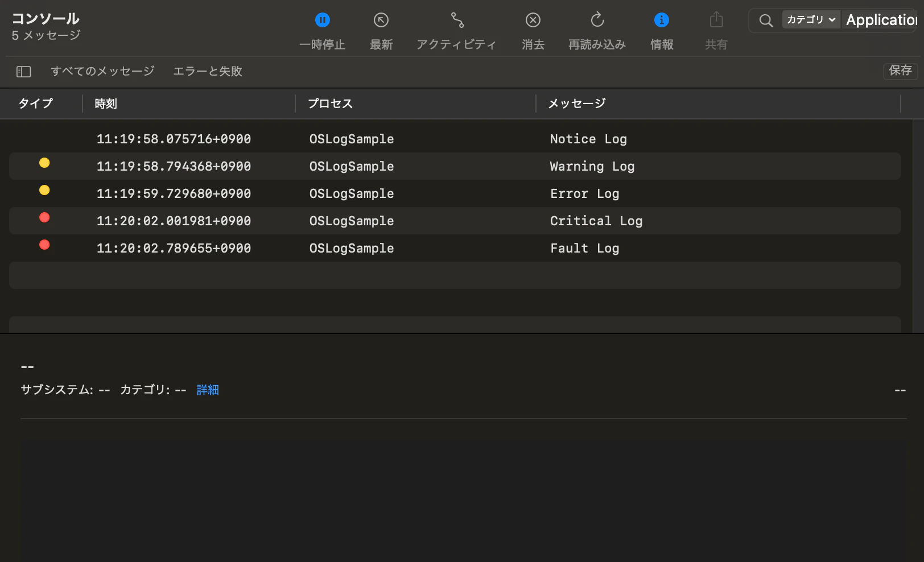The image size is (924, 562).
Task: Click timestamp 11:19:58.794368+0900
Action: point(174,166)
